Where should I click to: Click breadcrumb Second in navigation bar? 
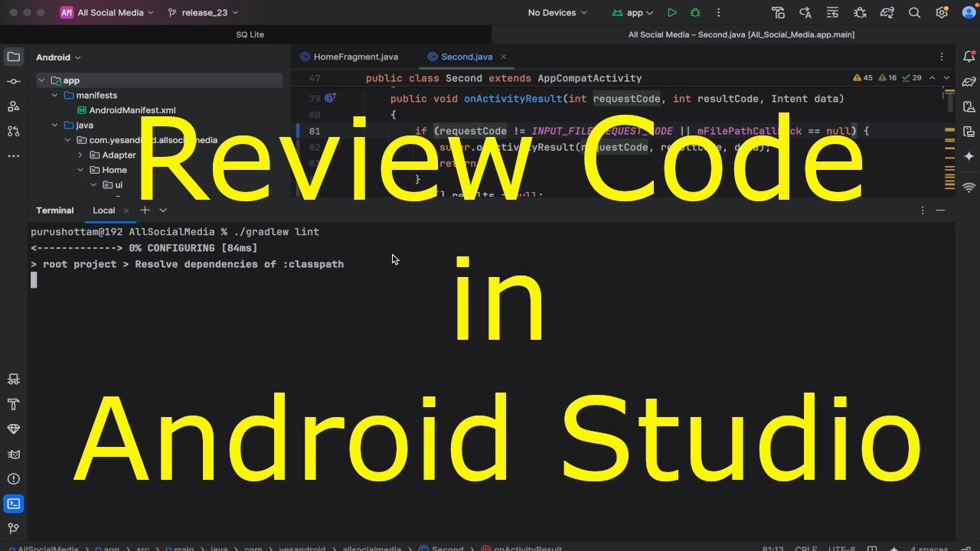[443, 548]
